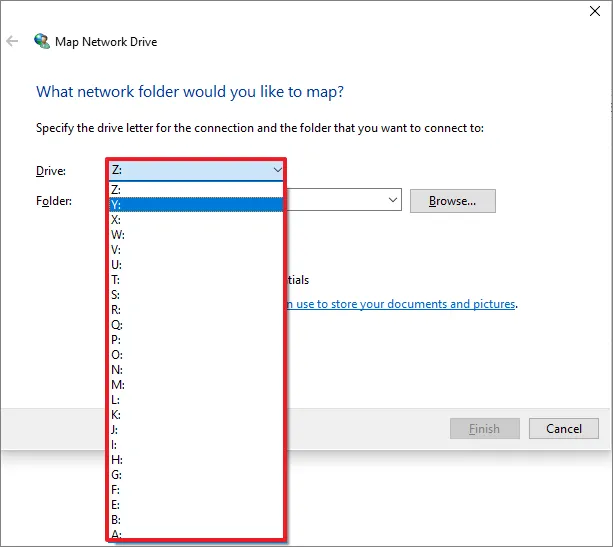This screenshot has height=547, width=613.
Task: Close the Map Network Drive dialog
Action: click(596, 12)
